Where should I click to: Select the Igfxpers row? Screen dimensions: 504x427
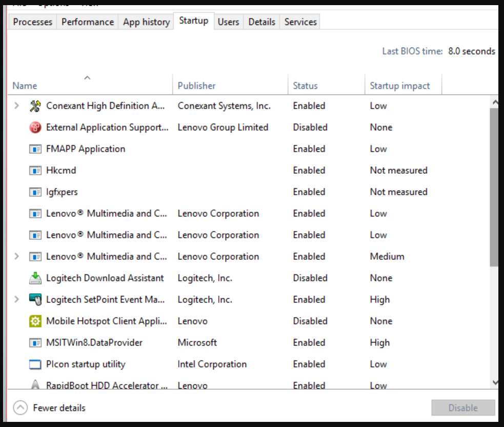point(249,192)
